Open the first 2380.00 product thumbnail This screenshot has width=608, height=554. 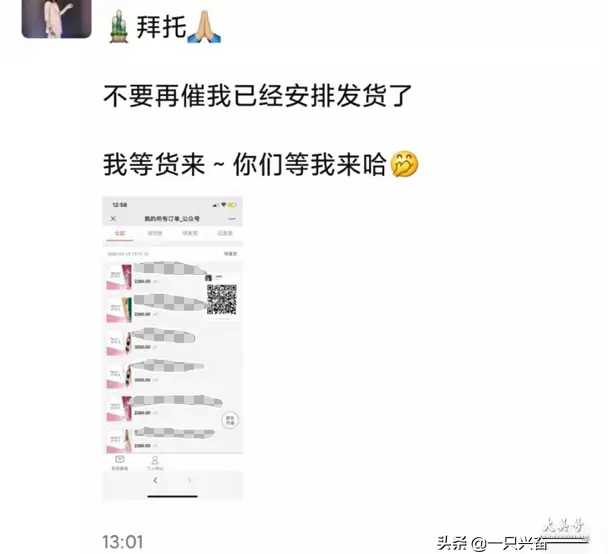click(119, 277)
